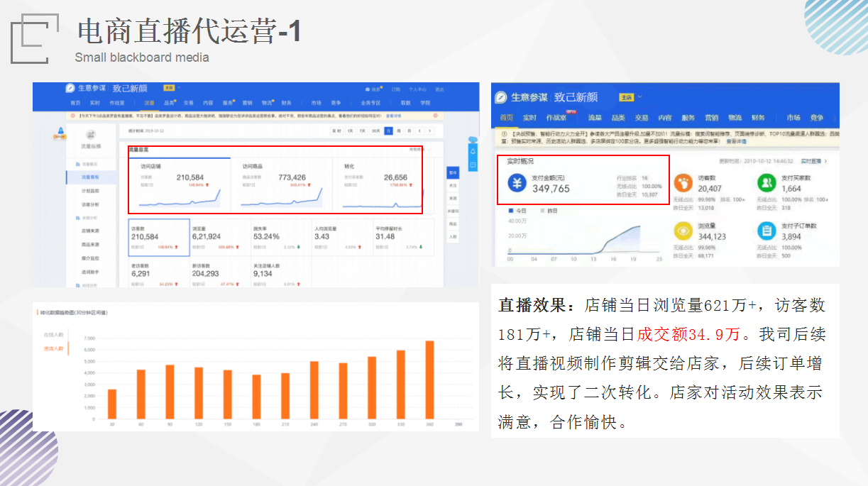Select 关键词 in the right side anchor tabs
The width and height of the screenshot is (868, 486).
(452, 211)
